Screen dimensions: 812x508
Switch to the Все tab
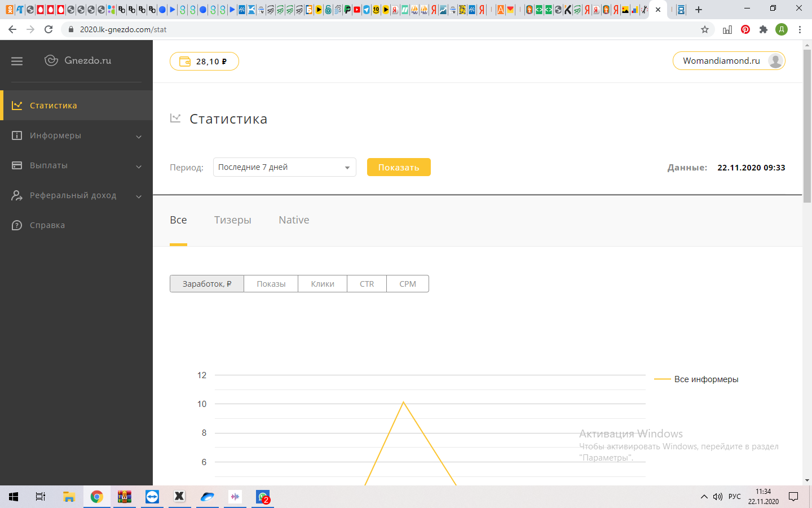(178, 220)
